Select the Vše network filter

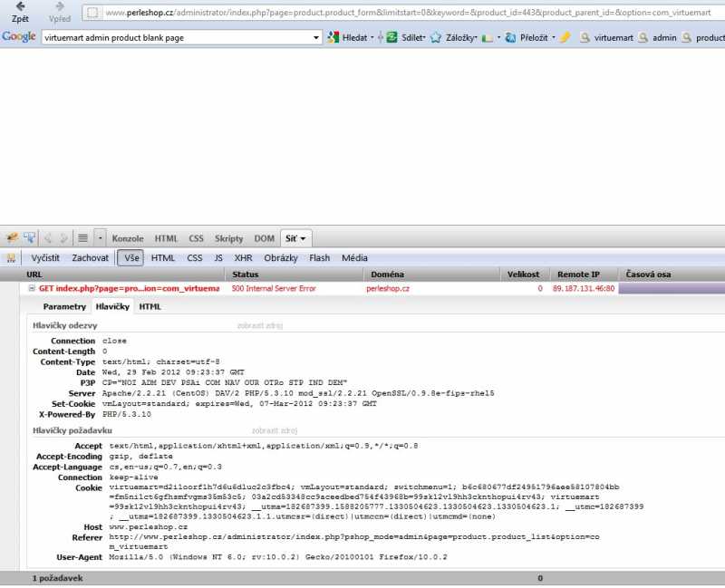pyautogui.click(x=130, y=258)
